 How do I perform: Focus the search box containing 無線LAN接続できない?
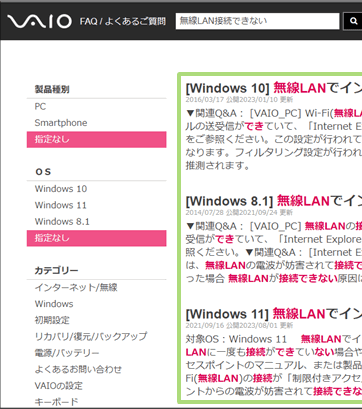[257, 21]
